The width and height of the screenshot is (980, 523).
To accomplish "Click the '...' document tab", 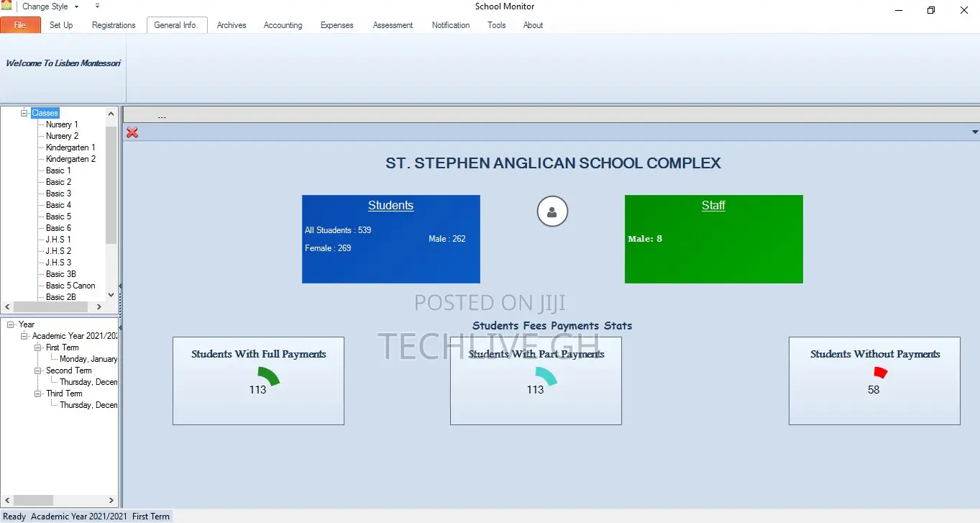I will coord(162,115).
